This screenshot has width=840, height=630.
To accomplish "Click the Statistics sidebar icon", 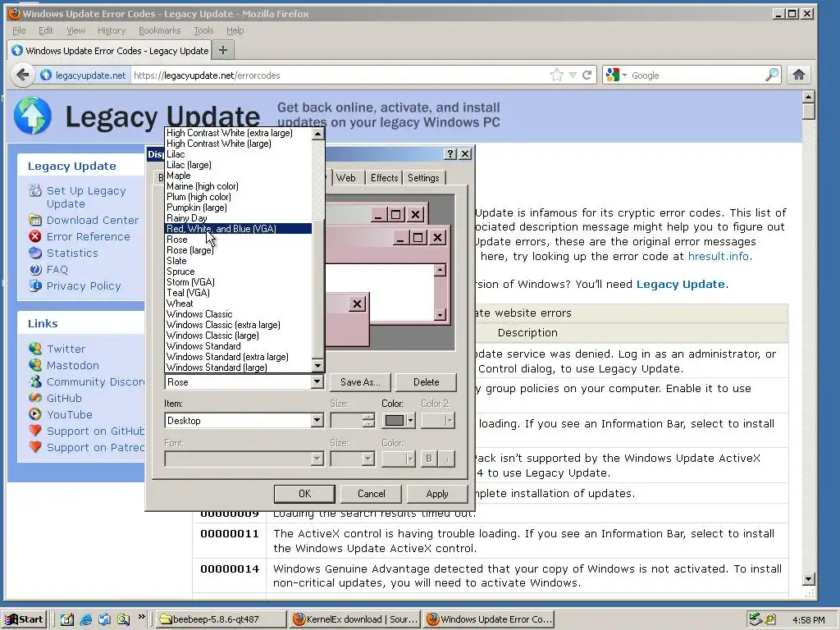I will point(35,253).
